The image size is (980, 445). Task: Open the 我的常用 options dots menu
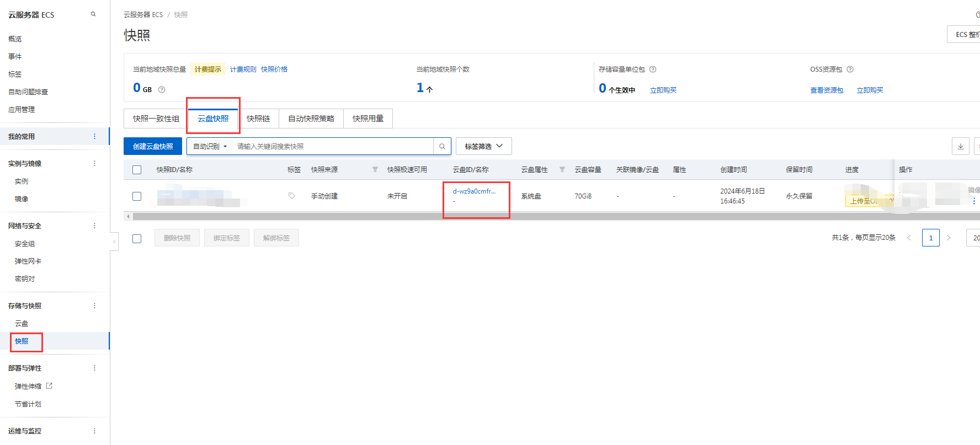(x=94, y=136)
